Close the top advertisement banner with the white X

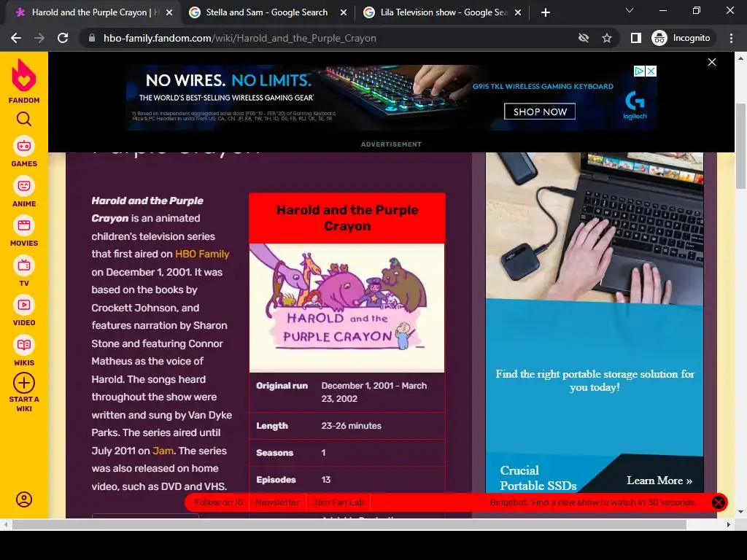712,62
